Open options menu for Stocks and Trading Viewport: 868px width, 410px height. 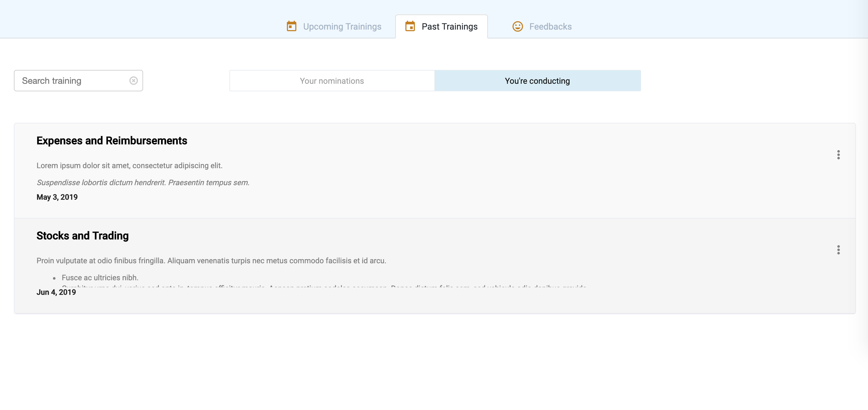click(x=838, y=250)
